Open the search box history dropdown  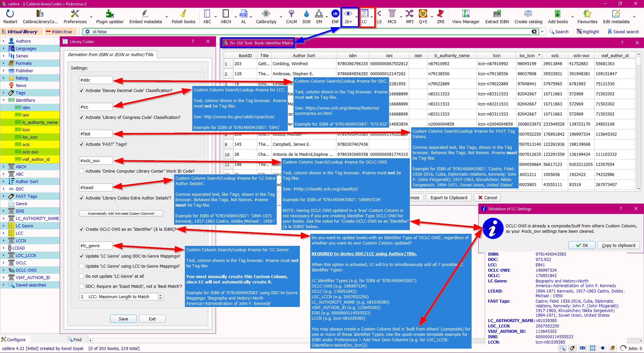click(542, 32)
